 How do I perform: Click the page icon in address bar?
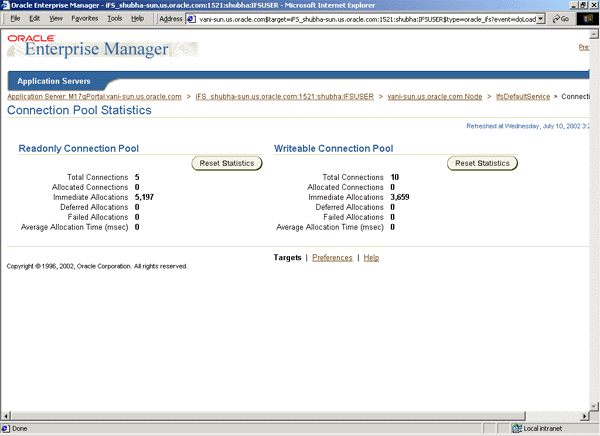coord(191,19)
